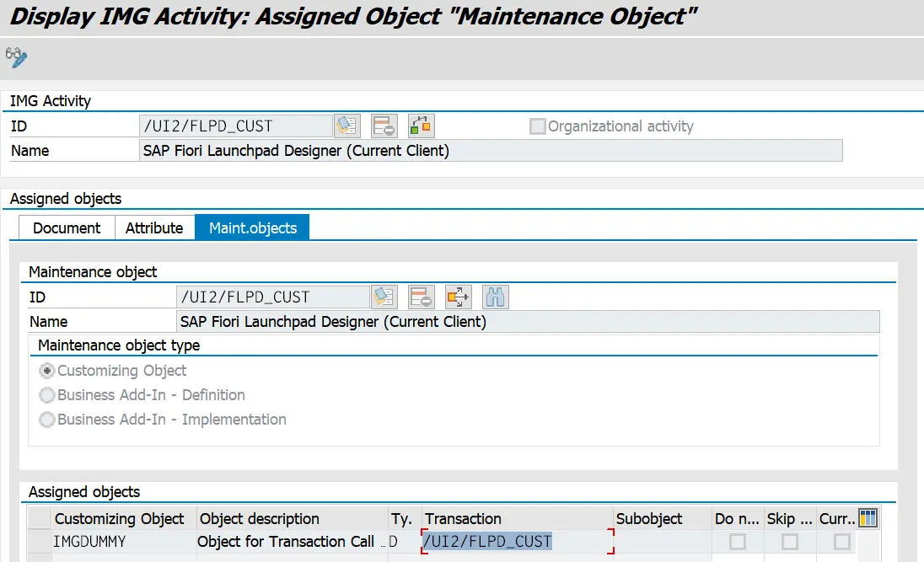Select Customizing Object radio button
The width and height of the screenshot is (924, 562).
(47, 371)
